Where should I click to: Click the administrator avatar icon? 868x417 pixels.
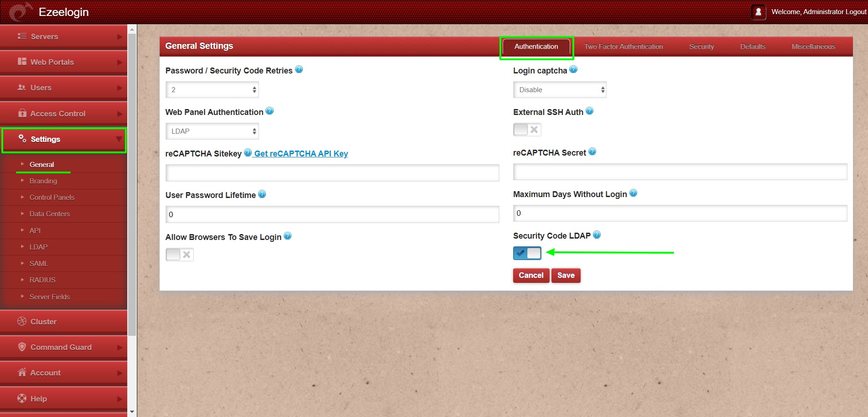point(758,12)
